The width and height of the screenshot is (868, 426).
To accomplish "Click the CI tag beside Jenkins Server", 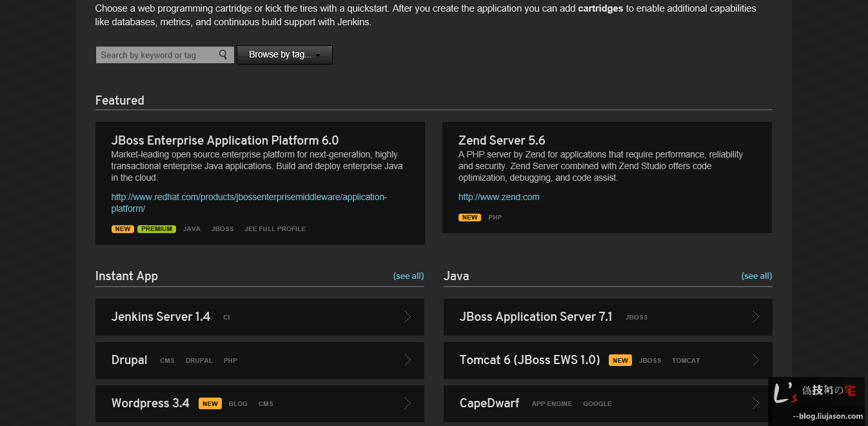I will click(x=226, y=318).
